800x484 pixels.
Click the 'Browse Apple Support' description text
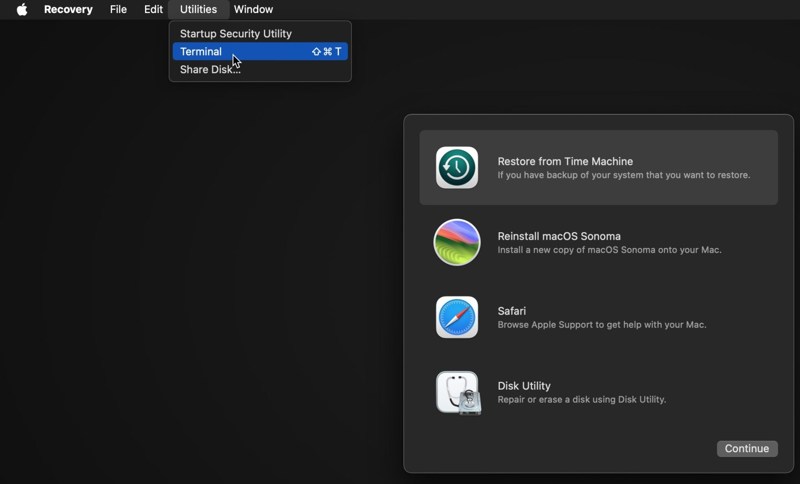pyautogui.click(x=601, y=325)
